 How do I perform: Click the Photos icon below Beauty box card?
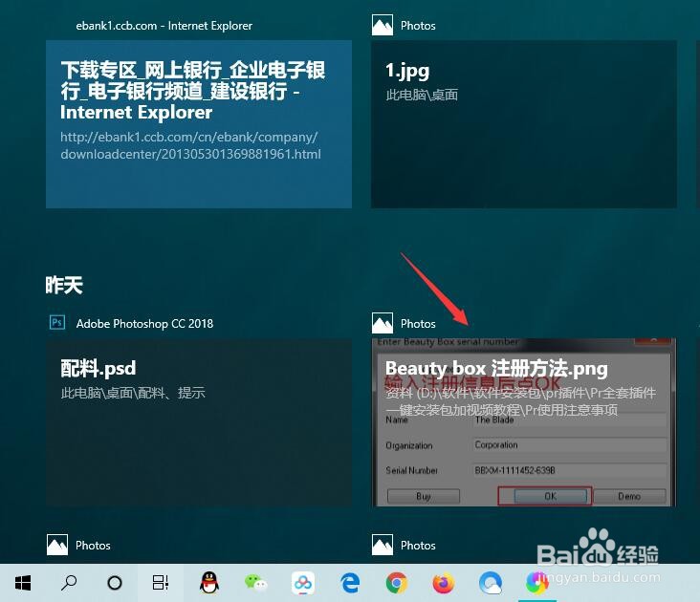383,545
